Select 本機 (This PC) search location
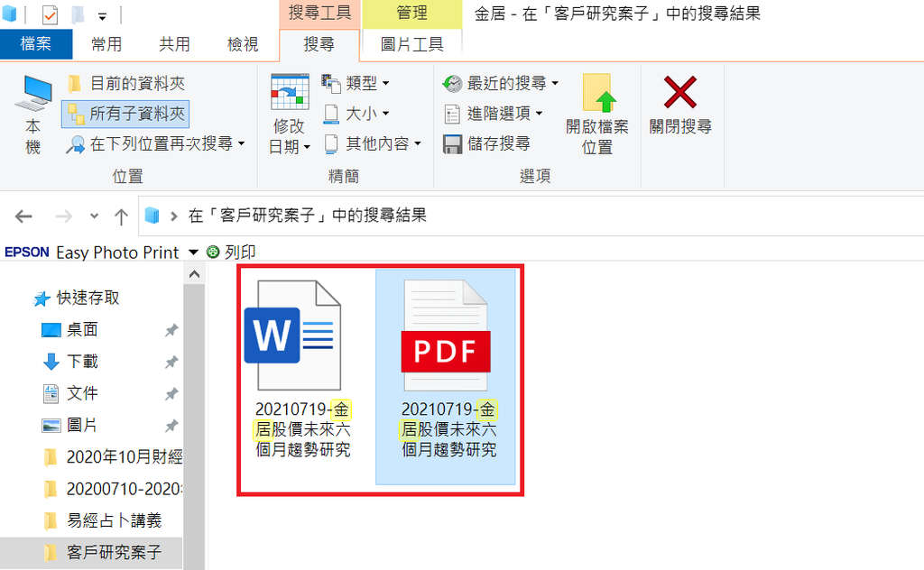 [33, 115]
